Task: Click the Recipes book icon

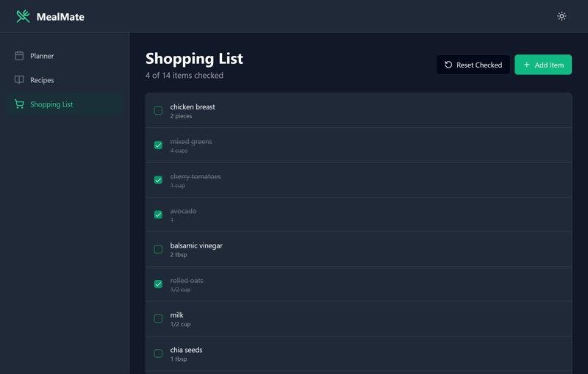Action: 19,80
